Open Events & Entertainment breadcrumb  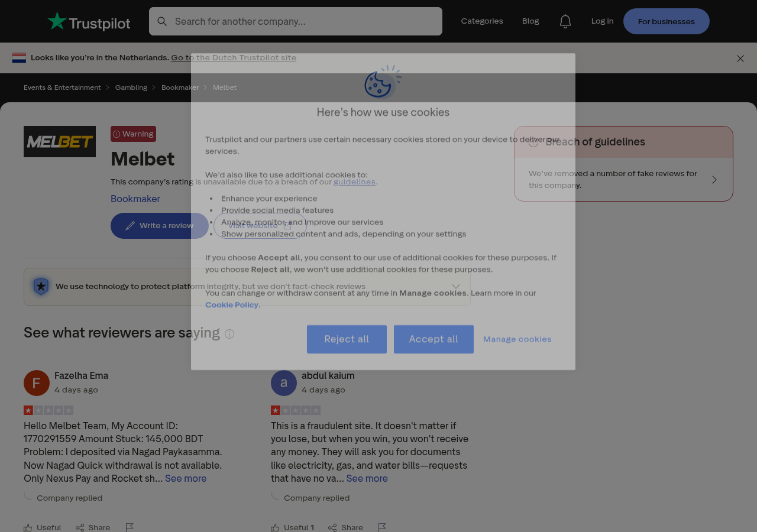[62, 87]
